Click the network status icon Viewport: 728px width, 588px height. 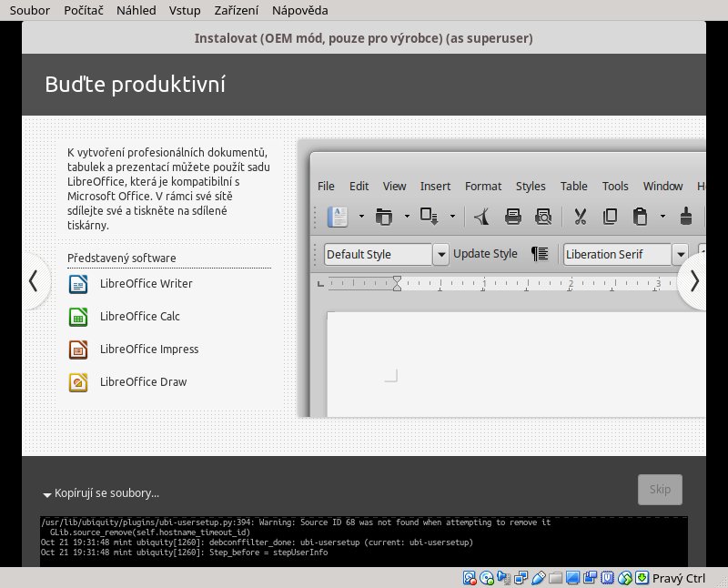(x=521, y=578)
